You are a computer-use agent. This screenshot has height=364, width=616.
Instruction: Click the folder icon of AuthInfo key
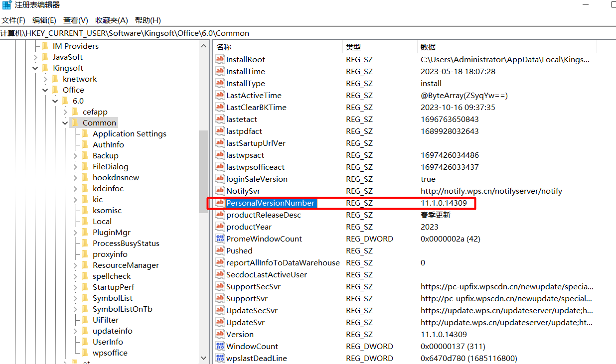[85, 144]
